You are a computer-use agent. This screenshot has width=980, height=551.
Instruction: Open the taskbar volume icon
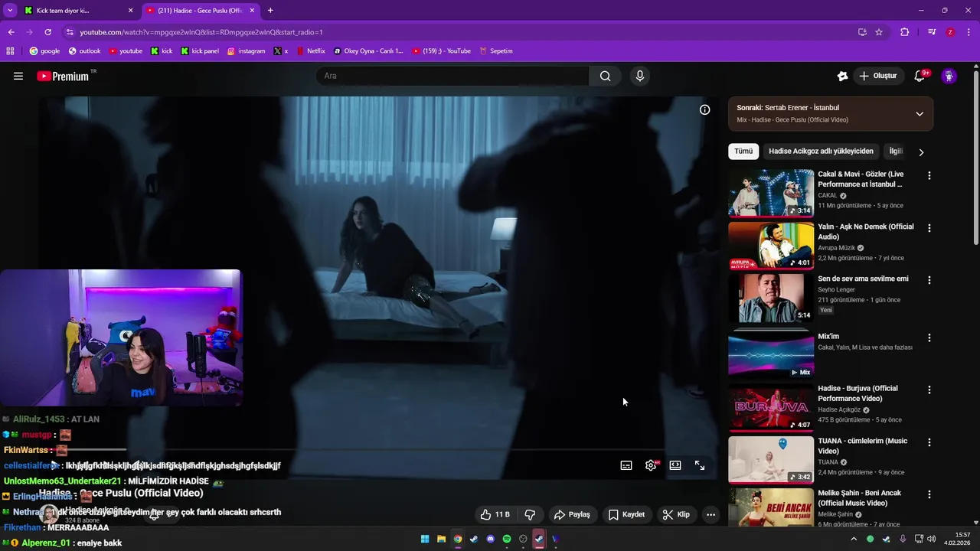932,539
